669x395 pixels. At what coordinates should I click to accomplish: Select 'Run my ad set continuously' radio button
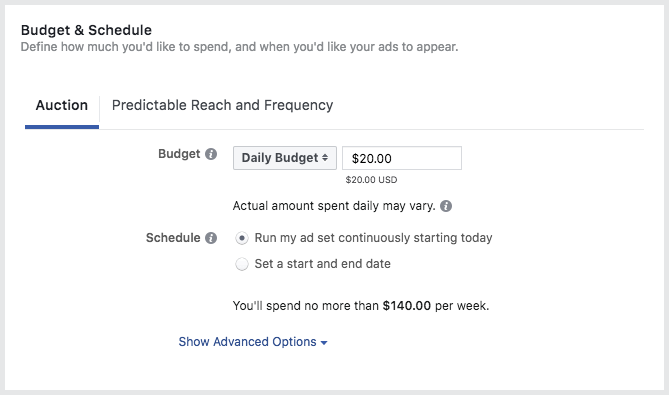click(x=242, y=238)
